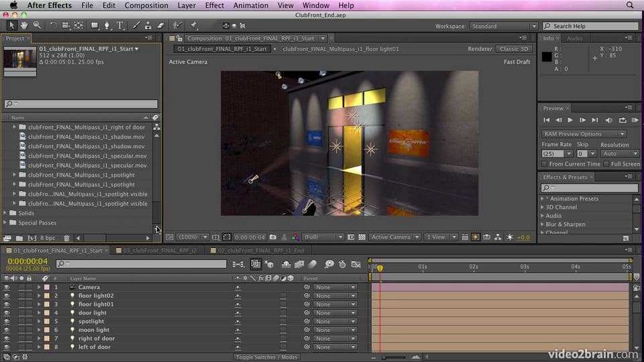
Task: Expand the Solids folder
Action: point(5,213)
